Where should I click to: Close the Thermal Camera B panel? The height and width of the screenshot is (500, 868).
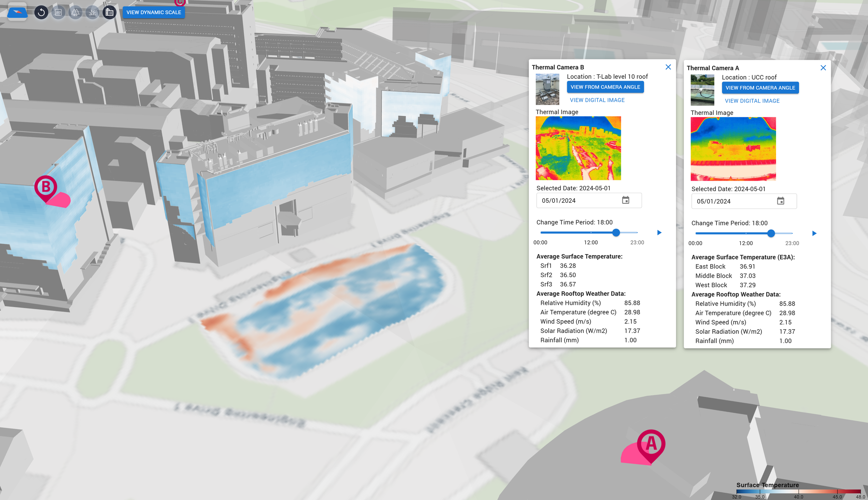668,67
